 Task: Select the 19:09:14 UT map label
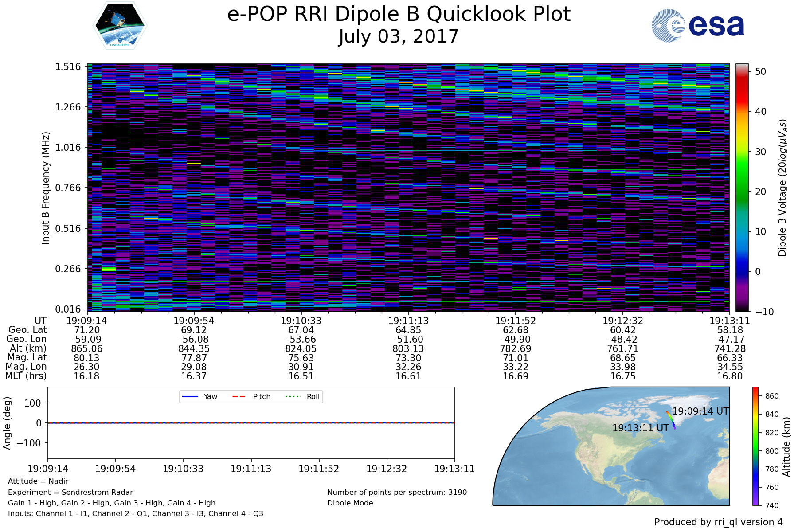pos(700,411)
